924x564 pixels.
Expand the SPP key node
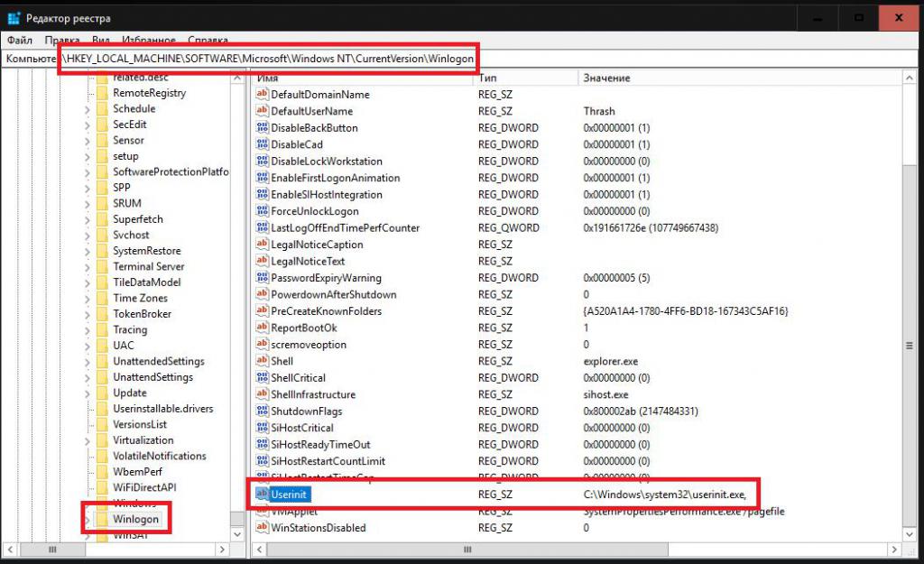click(x=88, y=188)
